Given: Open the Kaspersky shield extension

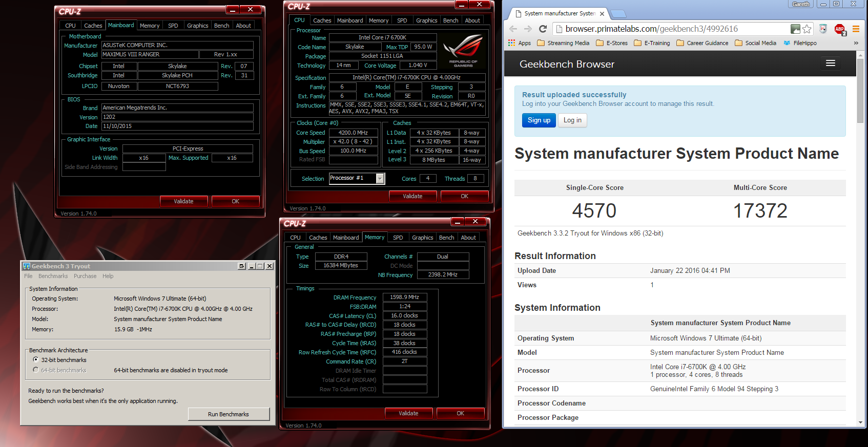Looking at the screenshot, I should tap(823, 29).
